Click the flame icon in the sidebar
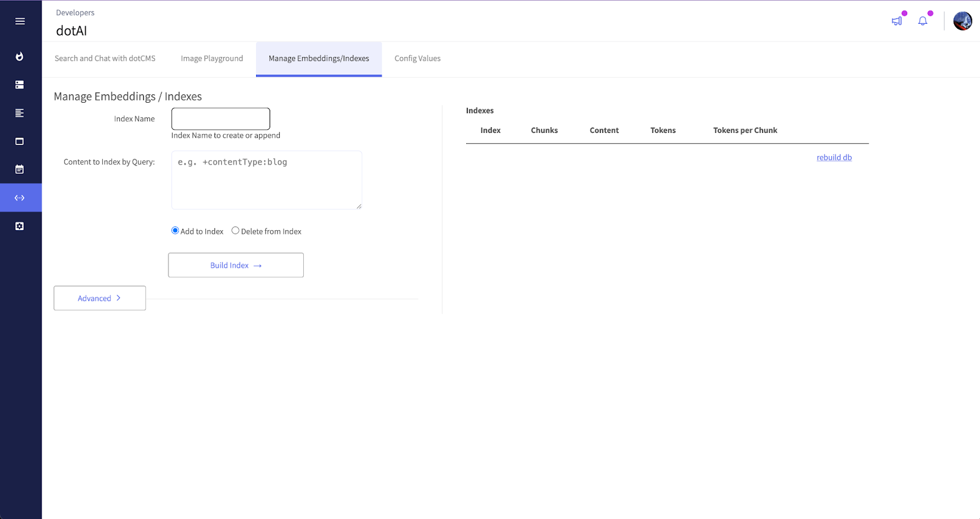The height and width of the screenshot is (519, 980). (20, 56)
